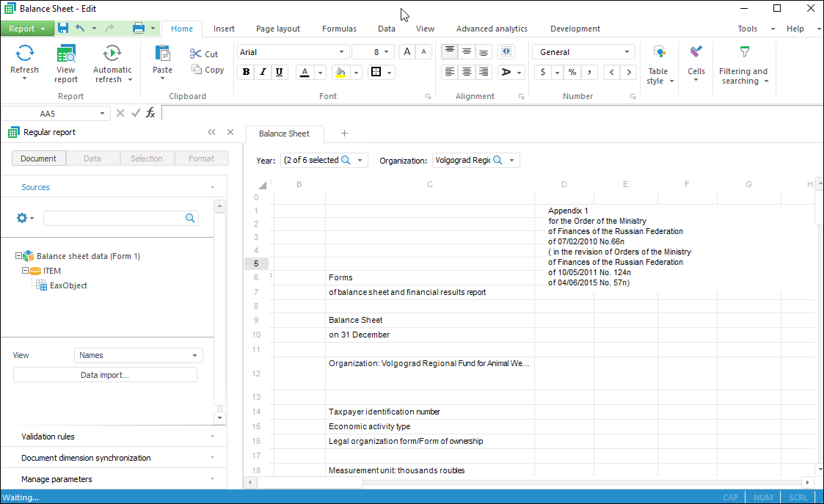Open Filtering and searching funnel
The width and height of the screenshot is (824, 504).
(x=744, y=53)
